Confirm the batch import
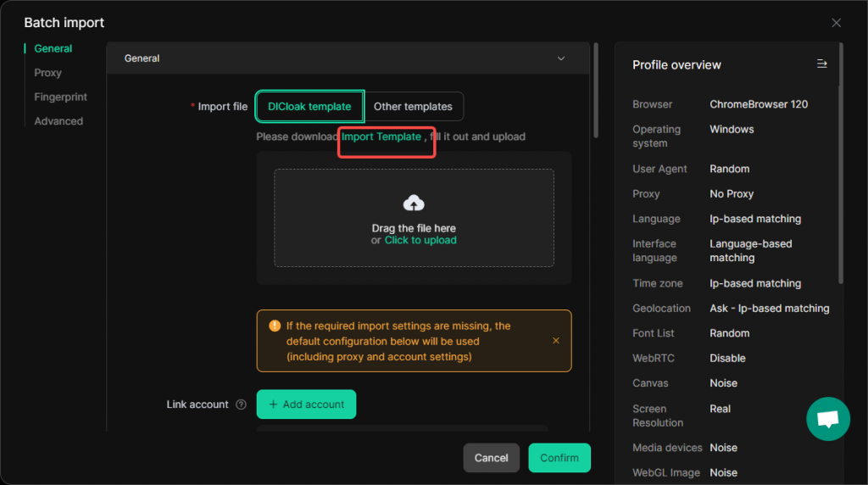 [559, 458]
